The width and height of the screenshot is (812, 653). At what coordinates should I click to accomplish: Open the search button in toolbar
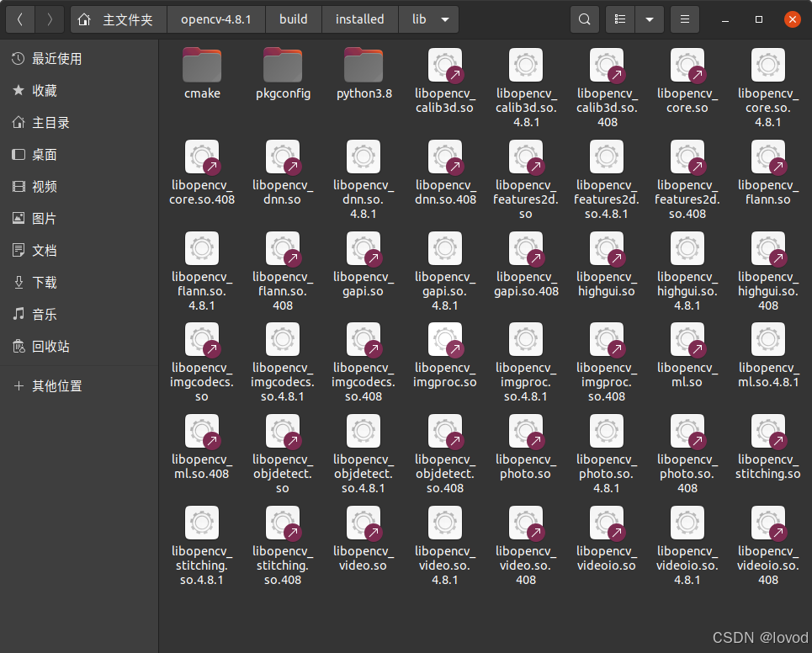(585, 19)
